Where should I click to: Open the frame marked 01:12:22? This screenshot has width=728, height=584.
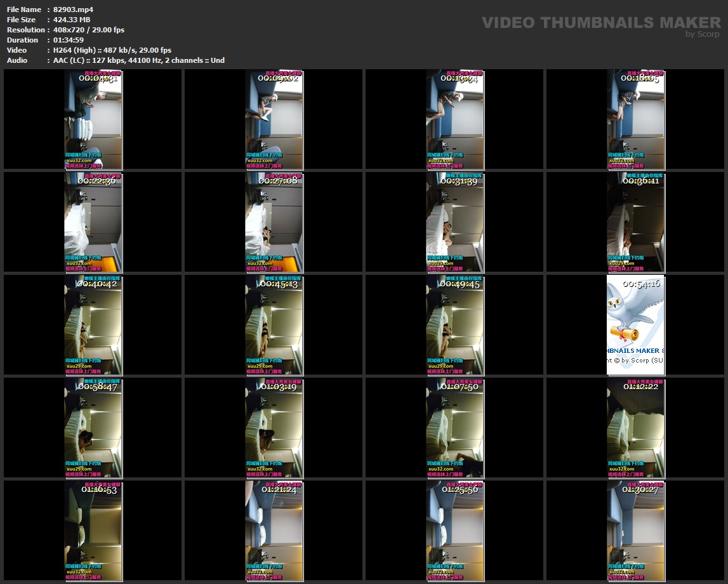click(636, 428)
